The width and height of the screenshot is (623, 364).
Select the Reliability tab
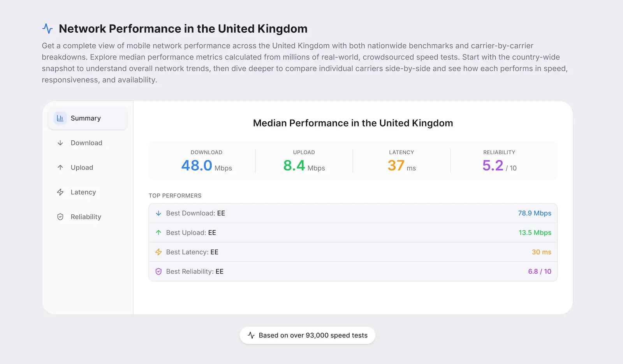click(x=86, y=217)
